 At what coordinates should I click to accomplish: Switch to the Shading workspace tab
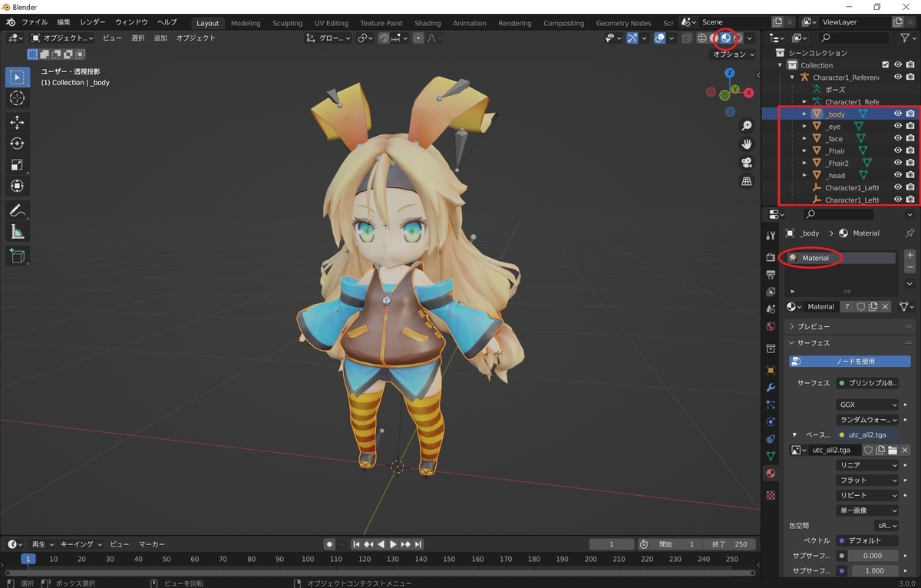[x=427, y=23]
